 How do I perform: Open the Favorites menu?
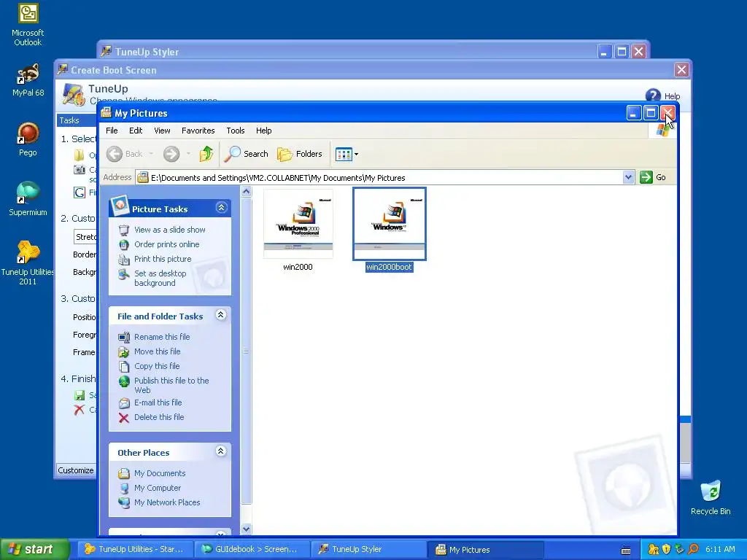click(x=198, y=131)
